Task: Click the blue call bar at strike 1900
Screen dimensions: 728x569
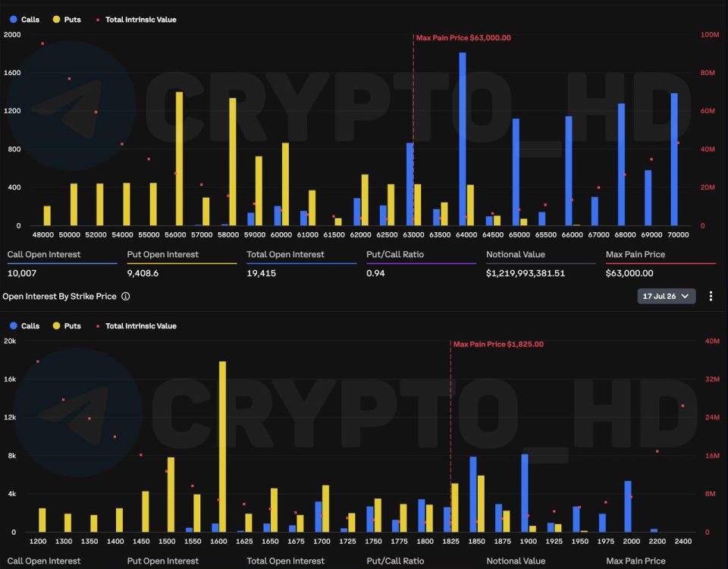Action: (x=525, y=493)
